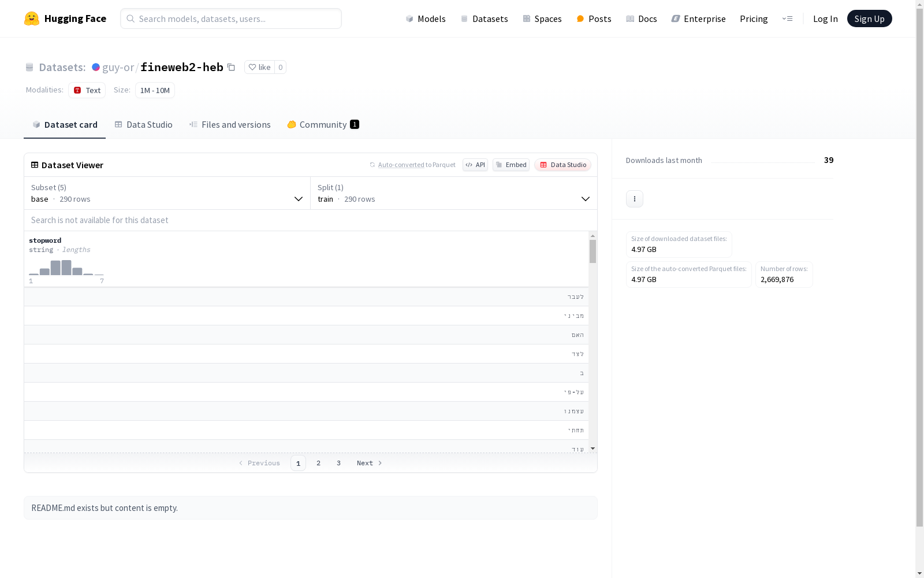Click the like count showing 0
This screenshot has height=578, width=924.
281,67
